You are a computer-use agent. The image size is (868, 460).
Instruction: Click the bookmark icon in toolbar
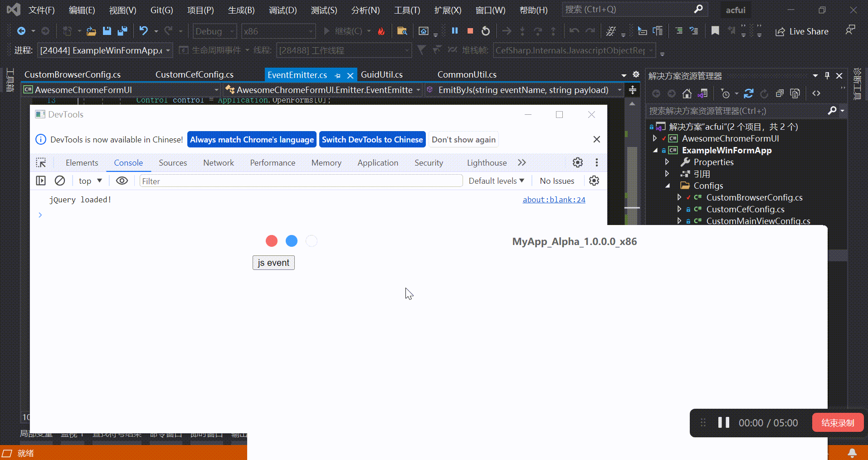pos(715,31)
